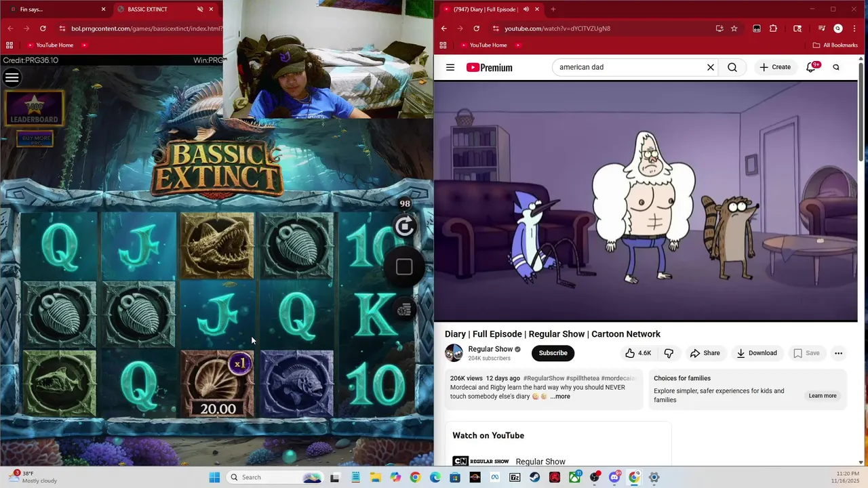Open YouTube Home bookmark in the right browser
The height and width of the screenshot is (488, 868).
click(483, 45)
